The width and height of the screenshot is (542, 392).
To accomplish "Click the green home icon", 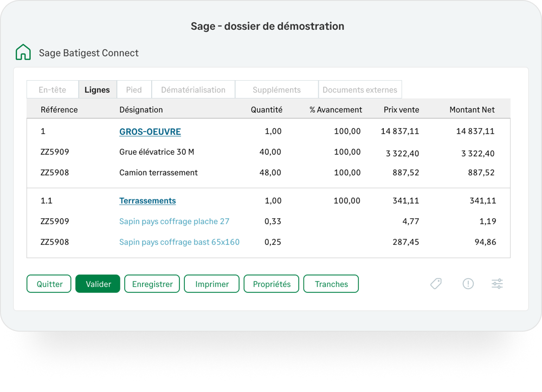I will [x=23, y=52].
